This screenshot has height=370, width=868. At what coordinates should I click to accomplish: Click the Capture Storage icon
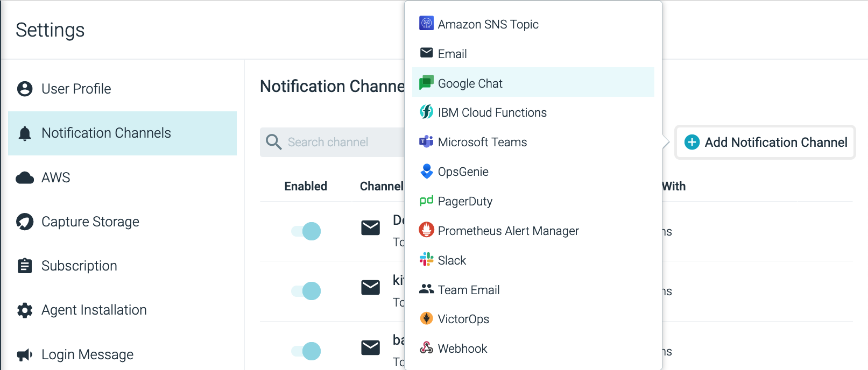(x=25, y=222)
